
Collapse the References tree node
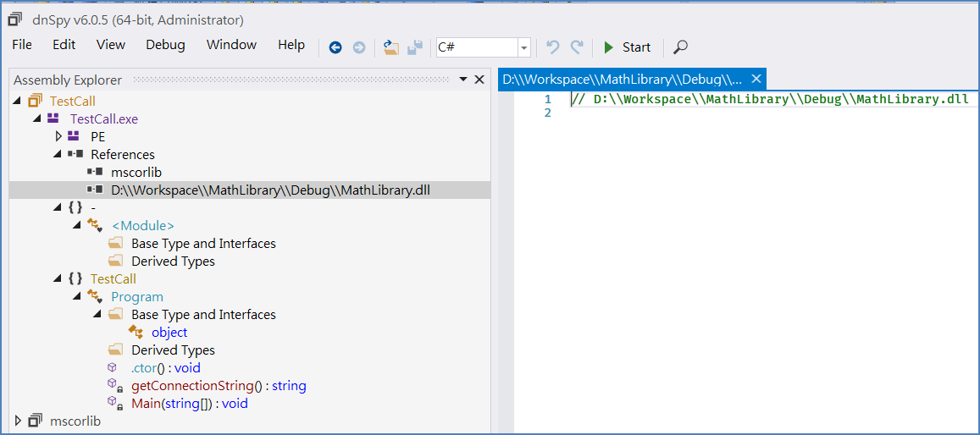tap(58, 154)
